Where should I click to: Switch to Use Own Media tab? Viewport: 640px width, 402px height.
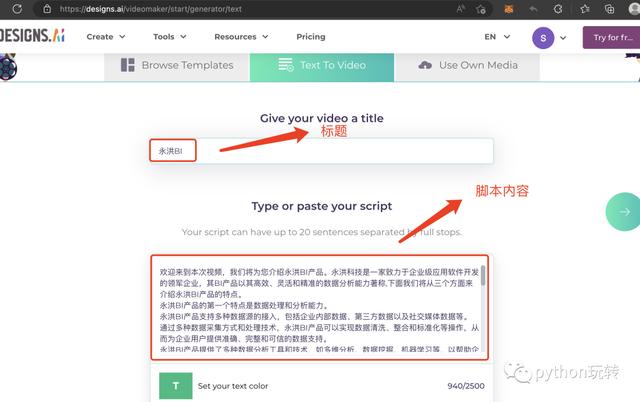tap(467, 65)
